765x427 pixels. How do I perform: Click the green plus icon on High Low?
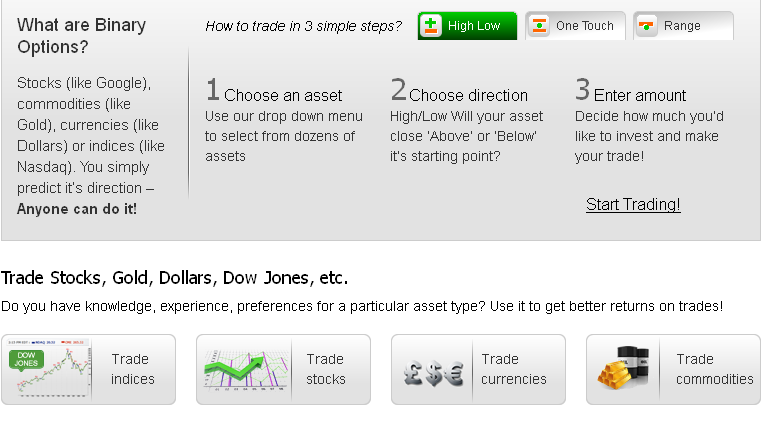click(432, 26)
